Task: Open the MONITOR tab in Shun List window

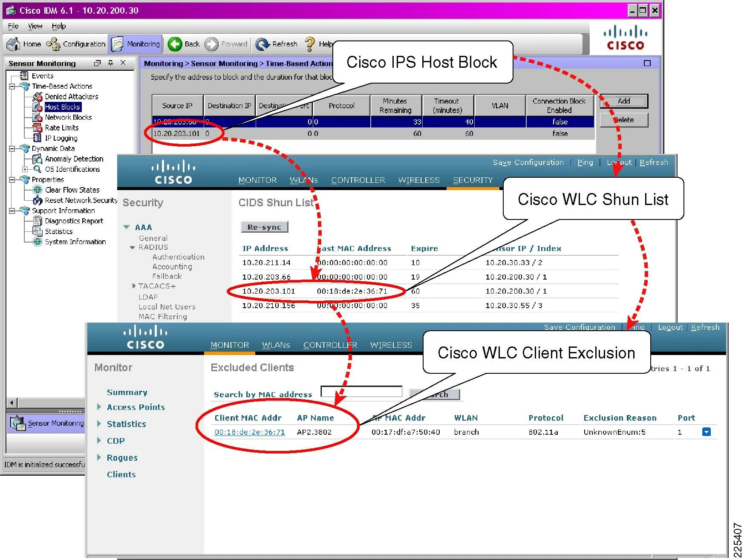Action: click(257, 180)
